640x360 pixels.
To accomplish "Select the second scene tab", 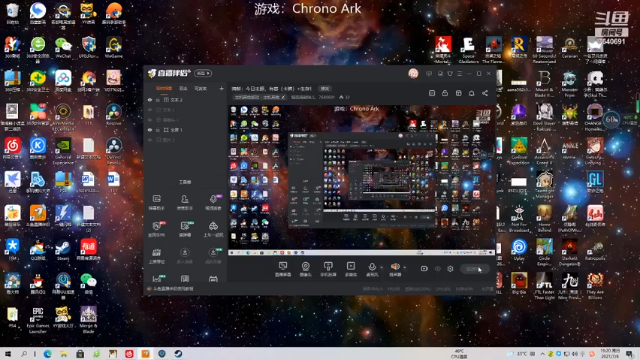I will 183,88.
